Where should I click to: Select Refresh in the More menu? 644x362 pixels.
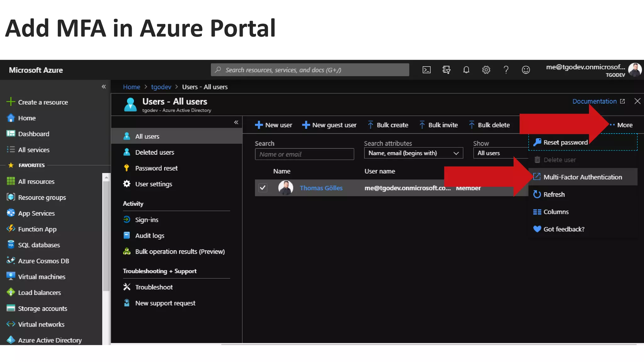[583, 194]
